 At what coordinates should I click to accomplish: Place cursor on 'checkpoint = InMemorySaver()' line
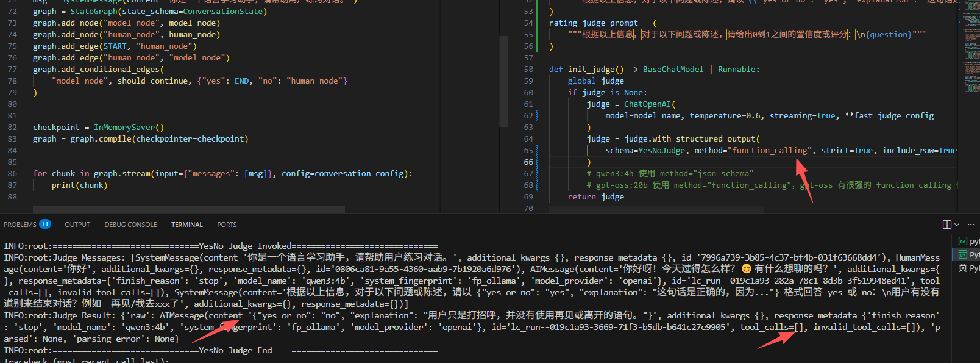(x=98, y=127)
